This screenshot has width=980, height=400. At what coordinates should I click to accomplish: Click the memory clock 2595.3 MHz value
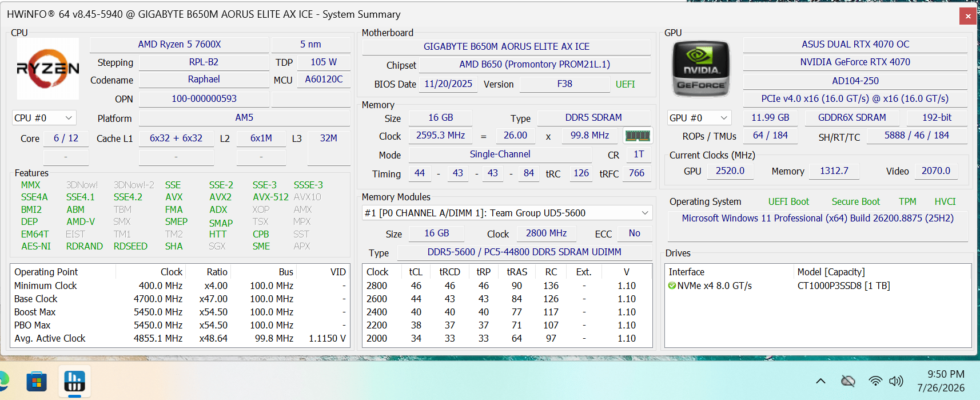click(440, 136)
